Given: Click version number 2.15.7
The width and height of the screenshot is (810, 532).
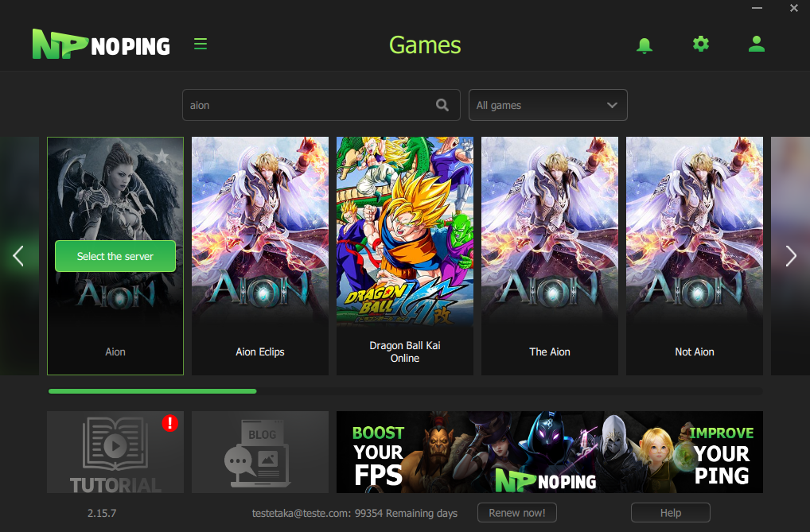Looking at the screenshot, I should [x=102, y=513].
